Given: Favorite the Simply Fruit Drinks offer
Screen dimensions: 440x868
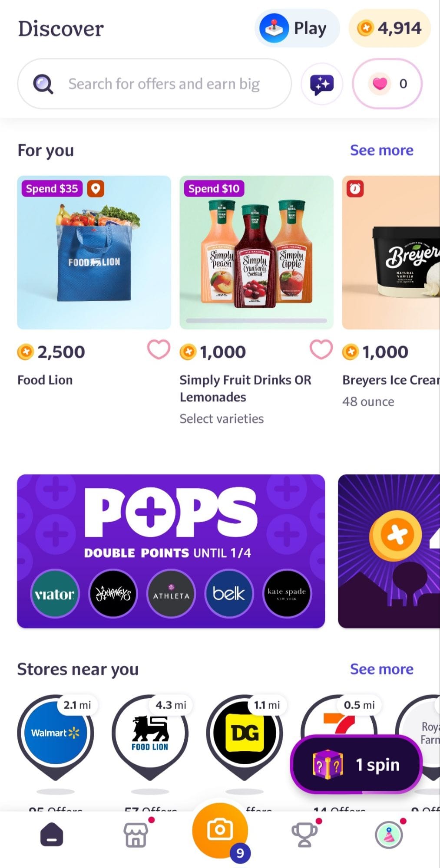Looking at the screenshot, I should tap(321, 350).
